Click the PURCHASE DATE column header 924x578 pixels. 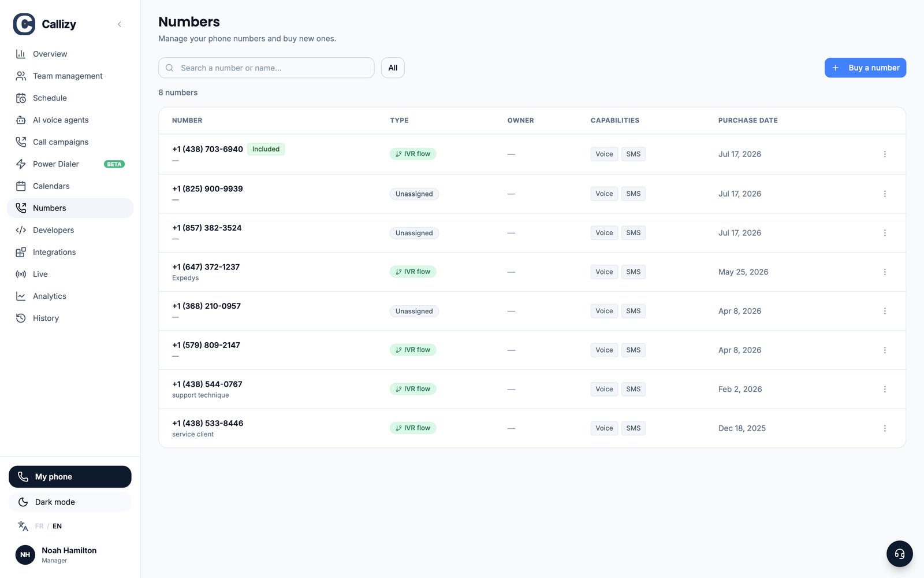click(x=748, y=120)
